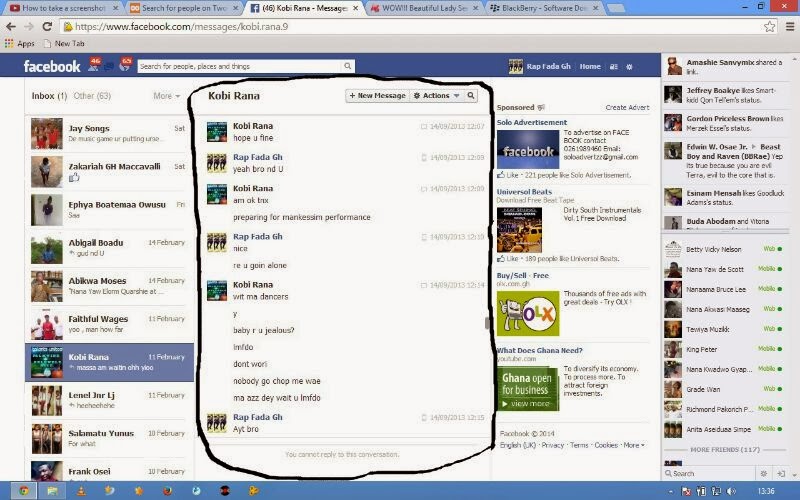The image size is (800, 500).
Task: Open Salamatu Yunus conversation
Action: pos(109,438)
